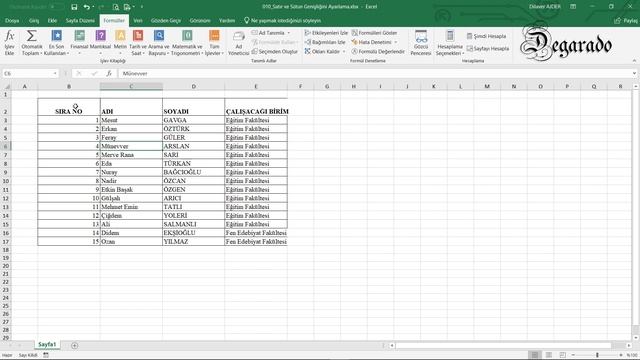Click the horizontal scrollbar right arrow
The width and height of the screenshot is (640, 360).
point(629,345)
